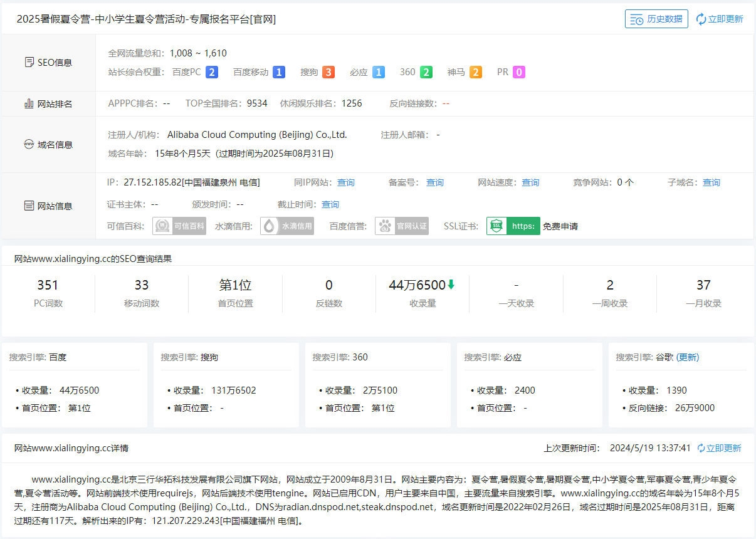
Task: Click 查询 next to 同IP网站
Action: (346, 182)
